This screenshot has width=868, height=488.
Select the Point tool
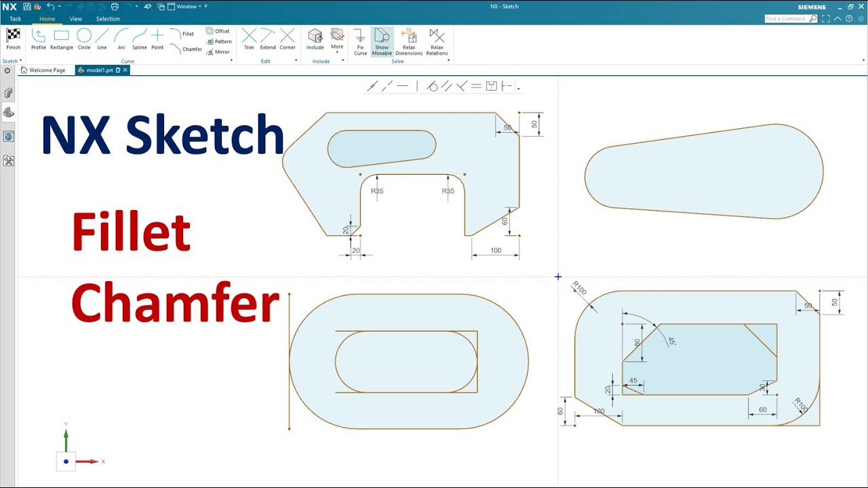click(157, 39)
